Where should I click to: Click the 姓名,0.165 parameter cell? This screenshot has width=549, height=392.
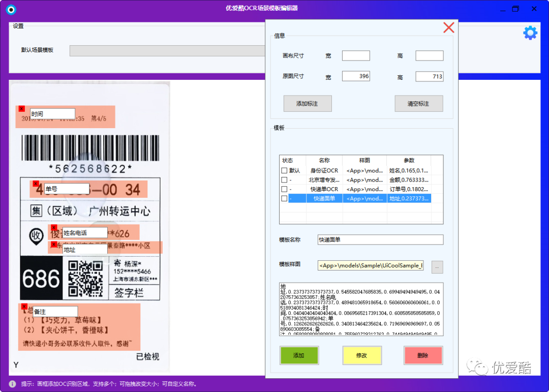point(409,171)
